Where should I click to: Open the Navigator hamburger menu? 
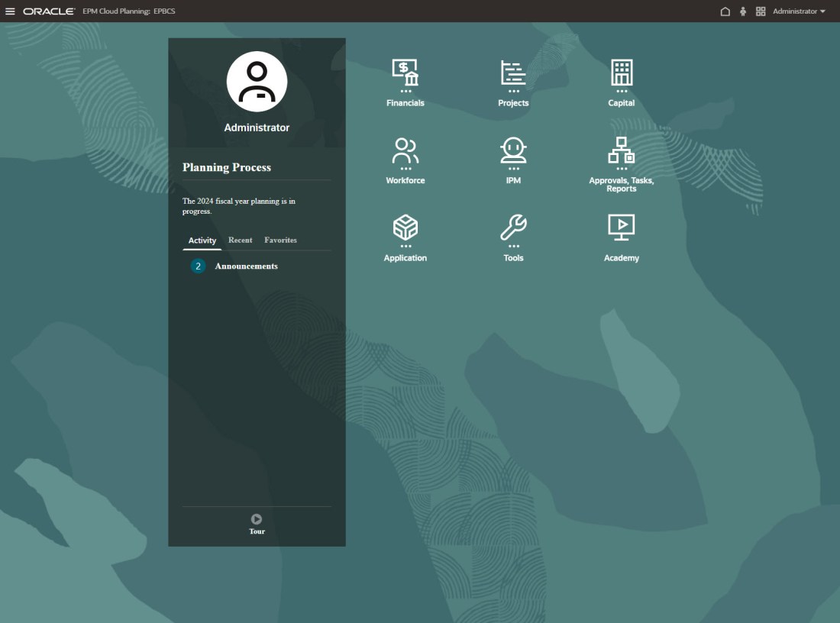(10, 11)
